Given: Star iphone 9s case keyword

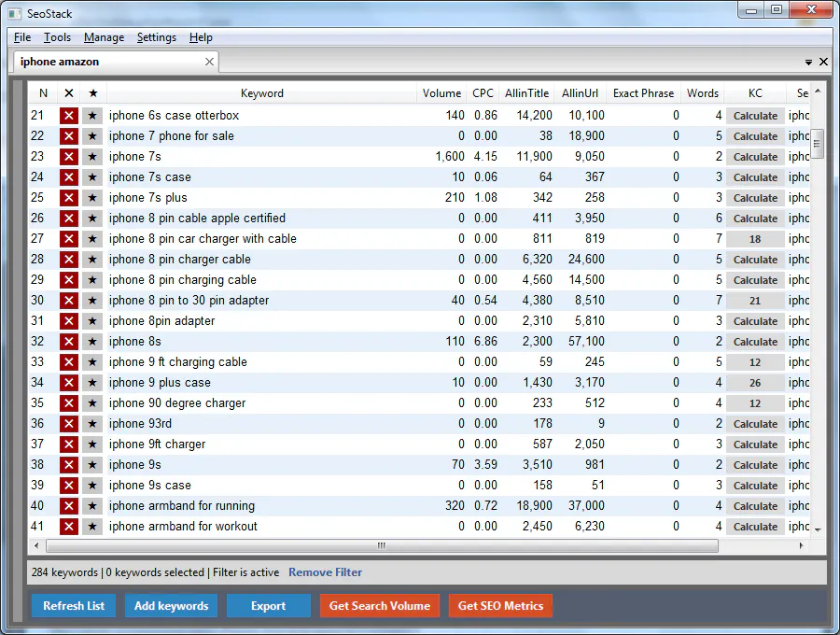Looking at the screenshot, I should point(92,486).
